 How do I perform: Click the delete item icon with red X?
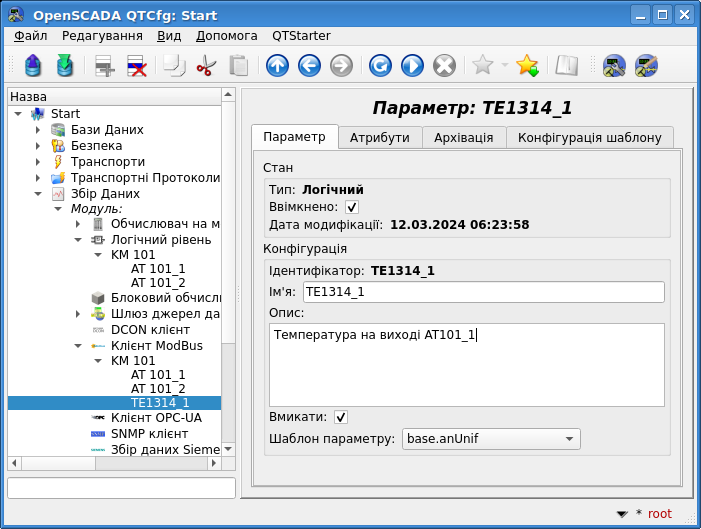137,66
